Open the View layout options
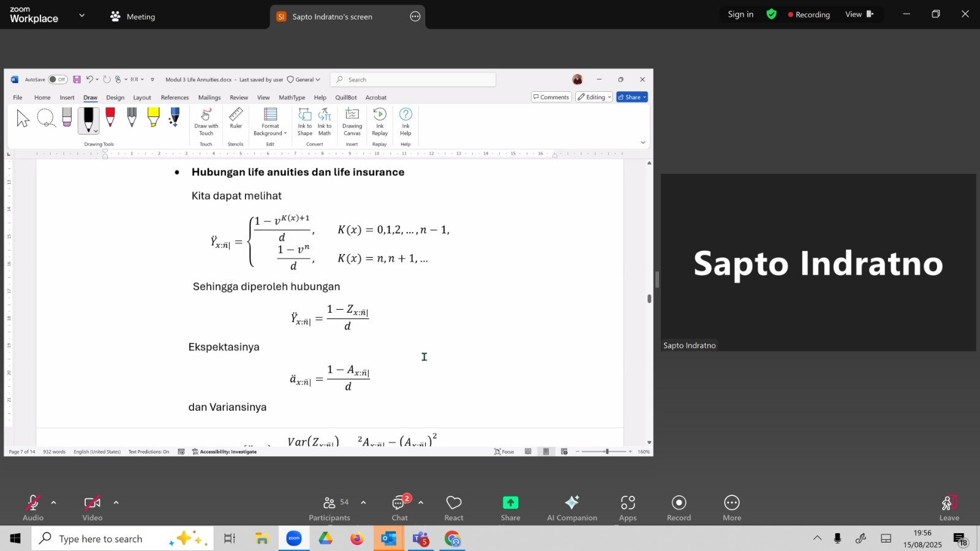This screenshot has width=980, height=551. point(859,14)
